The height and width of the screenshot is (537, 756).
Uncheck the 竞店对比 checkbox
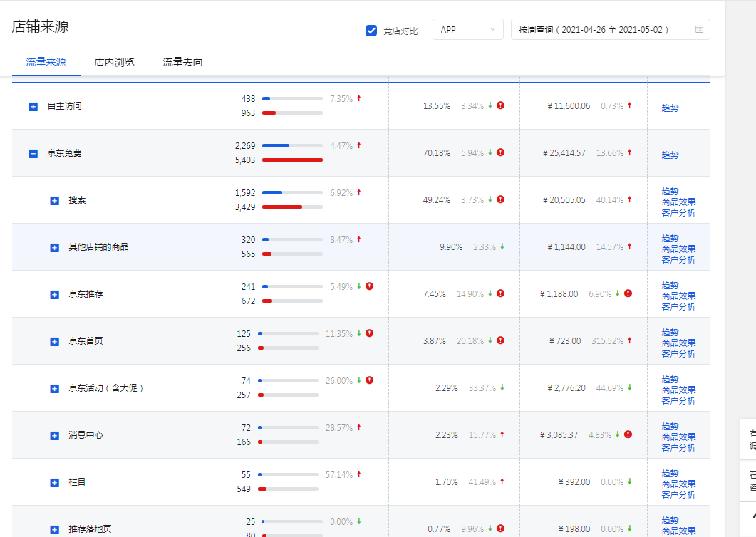coord(371,30)
